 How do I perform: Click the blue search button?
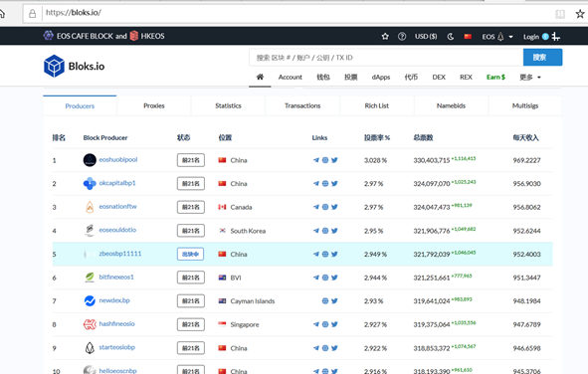click(542, 58)
